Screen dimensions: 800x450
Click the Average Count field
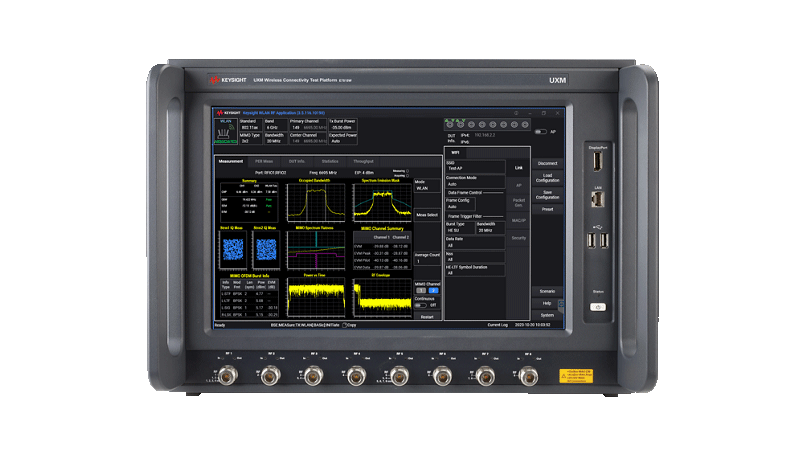tap(427, 258)
